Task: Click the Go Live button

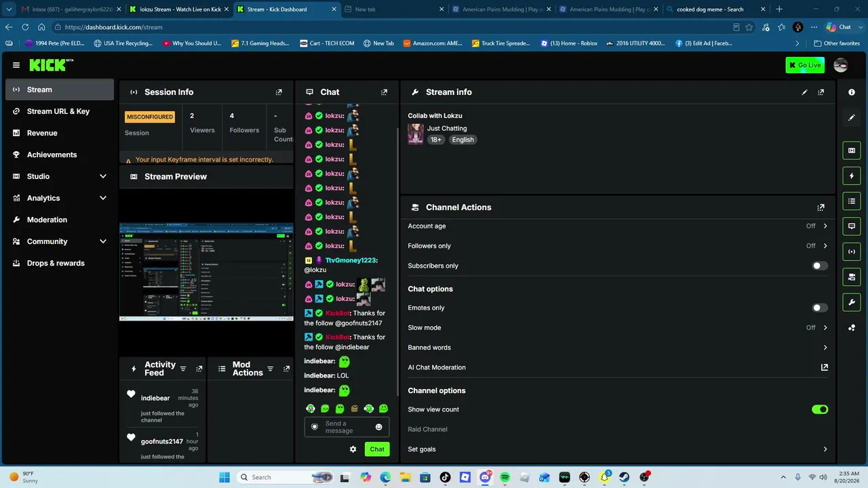Action: tap(805, 65)
